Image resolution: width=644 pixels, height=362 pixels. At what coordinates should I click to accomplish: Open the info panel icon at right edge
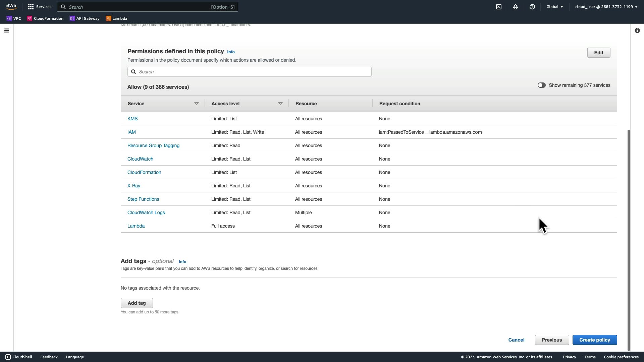click(x=637, y=31)
